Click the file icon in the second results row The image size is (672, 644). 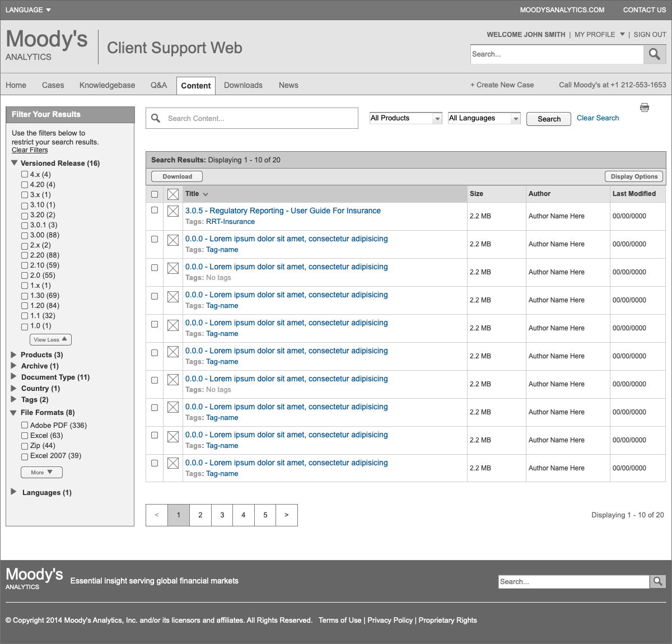coord(172,240)
